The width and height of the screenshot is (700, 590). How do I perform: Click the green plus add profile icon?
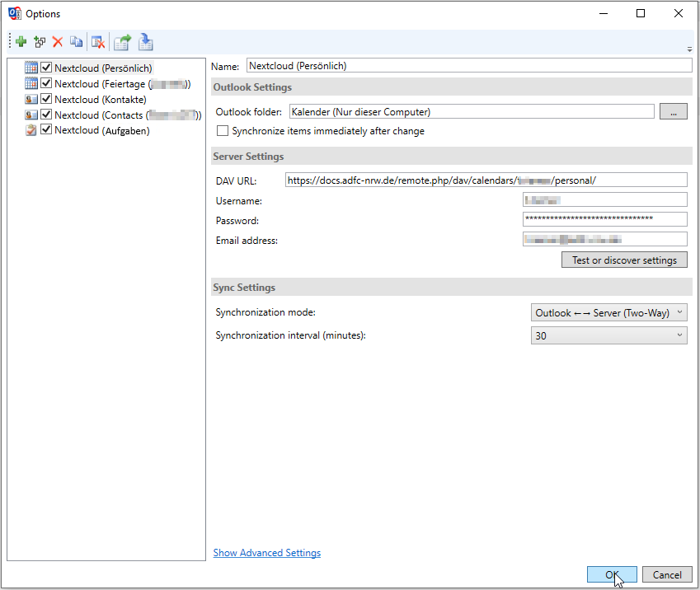tap(21, 42)
